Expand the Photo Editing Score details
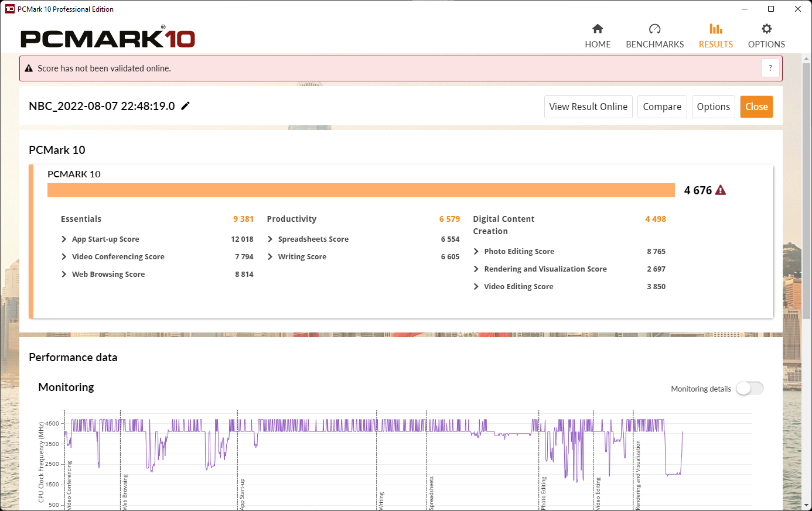Screen dimensions: 812x511 (476, 252)
